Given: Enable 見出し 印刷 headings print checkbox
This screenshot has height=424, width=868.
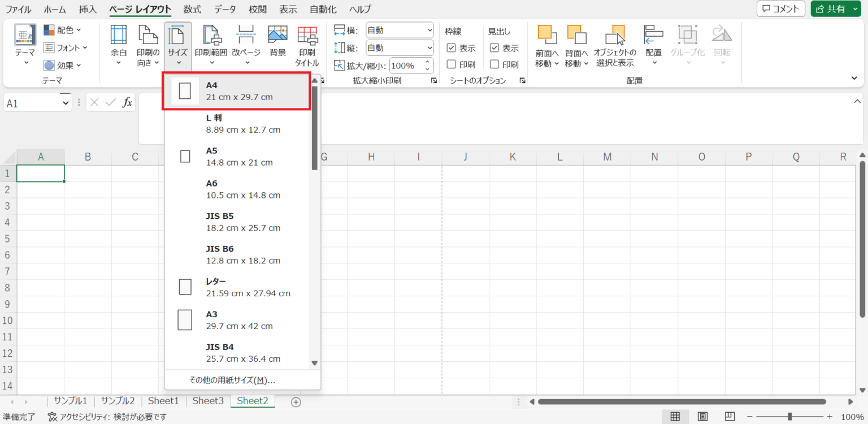Looking at the screenshot, I should [494, 64].
